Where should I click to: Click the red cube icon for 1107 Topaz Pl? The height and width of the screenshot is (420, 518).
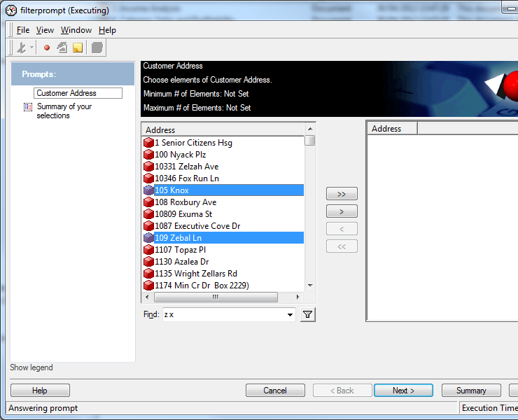pyautogui.click(x=148, y=250)
